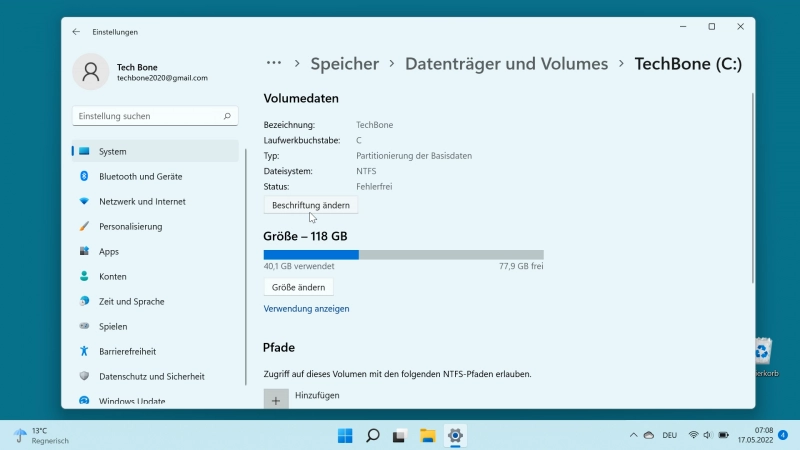Open the weather widget showing 13°C
800x450 pixels.
tap(41, 436)
